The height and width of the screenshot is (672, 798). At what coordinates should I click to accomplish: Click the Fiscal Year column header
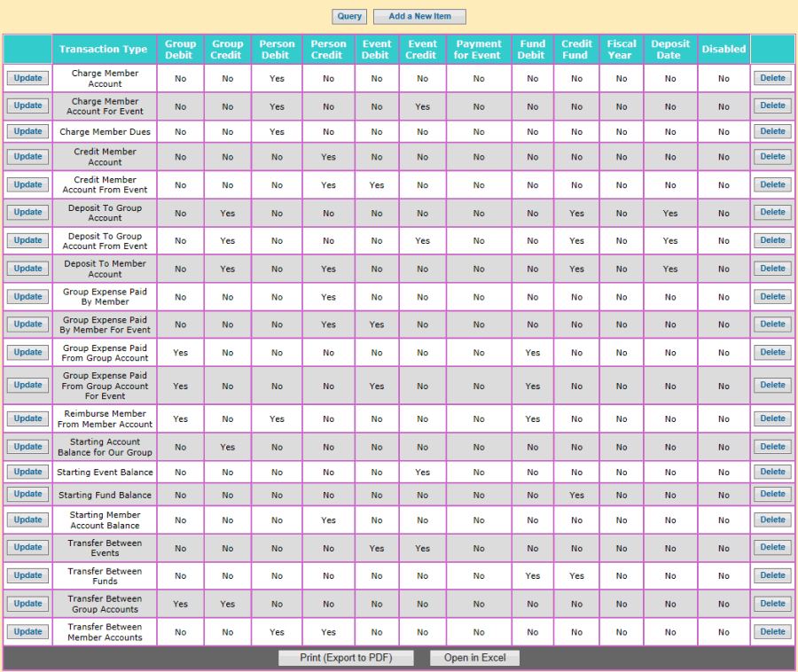tap(622, 50)
